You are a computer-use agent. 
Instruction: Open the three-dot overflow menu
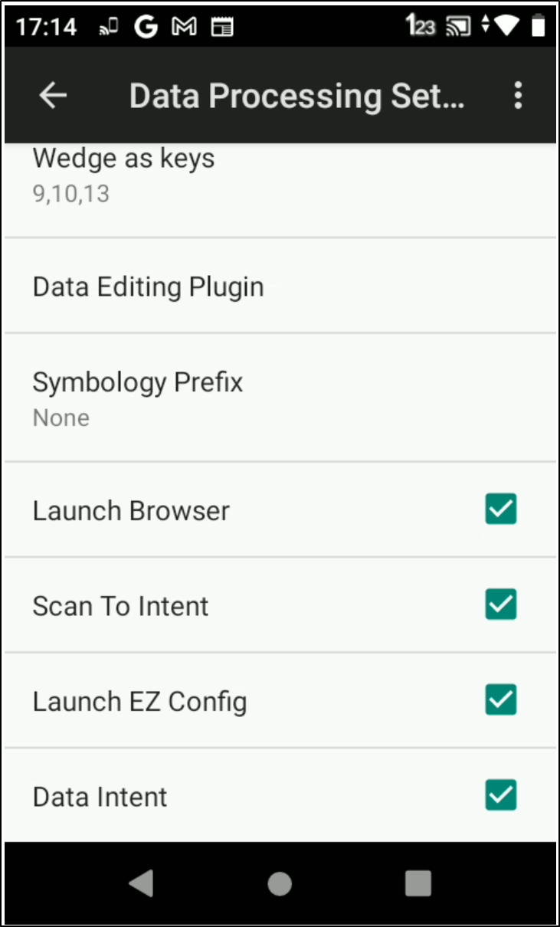pos(519,95)
